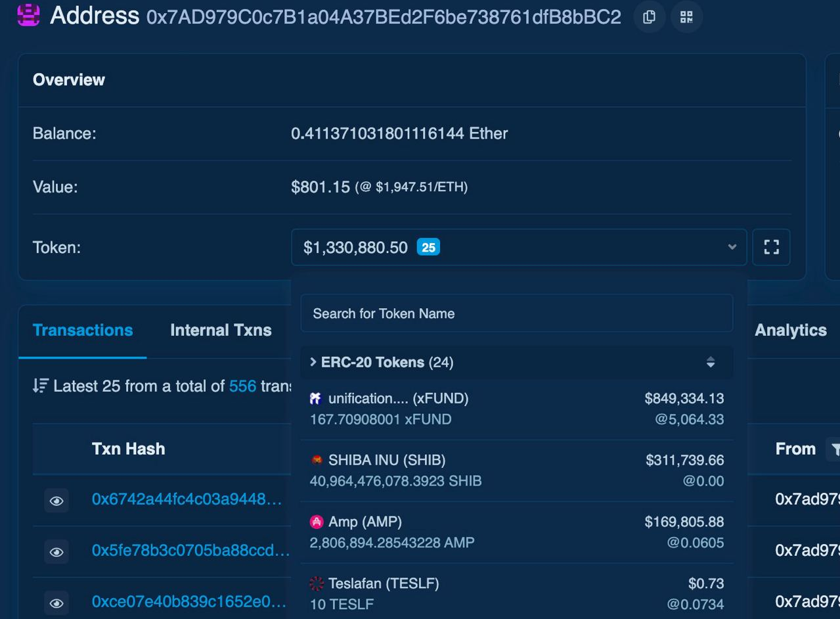Click the @5,064.33 xFUND price

click(690, 419)
